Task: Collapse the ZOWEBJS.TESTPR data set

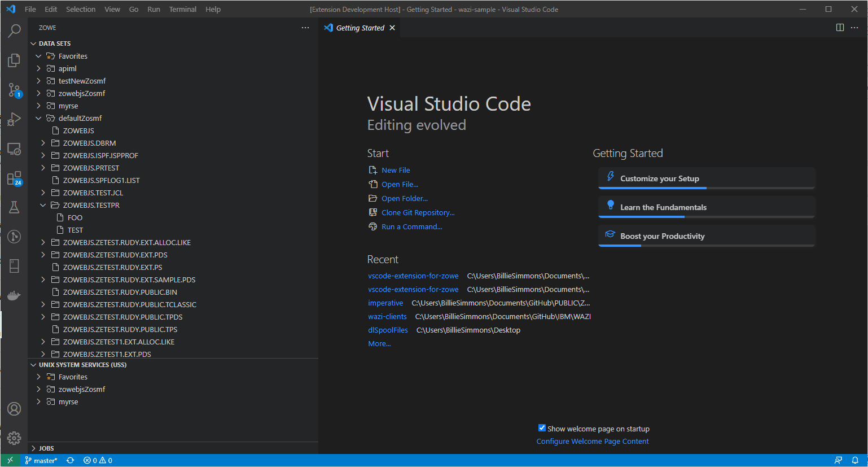Action: (x=43, y=206)
